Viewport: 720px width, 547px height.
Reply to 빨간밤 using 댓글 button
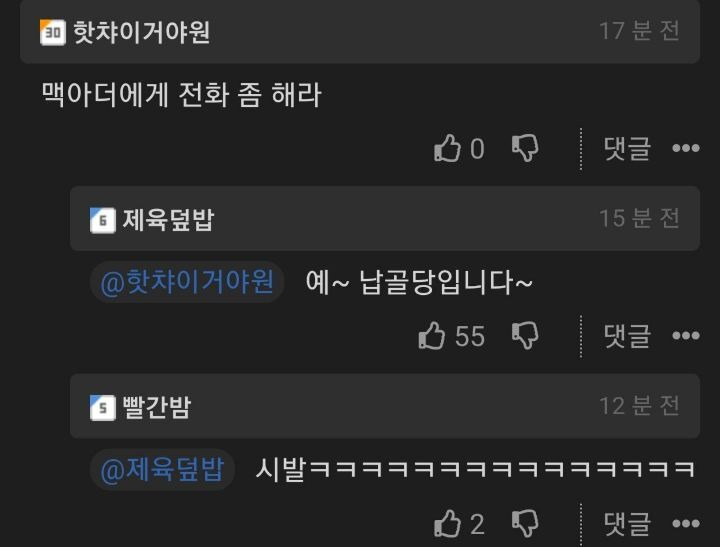[627, 524]
